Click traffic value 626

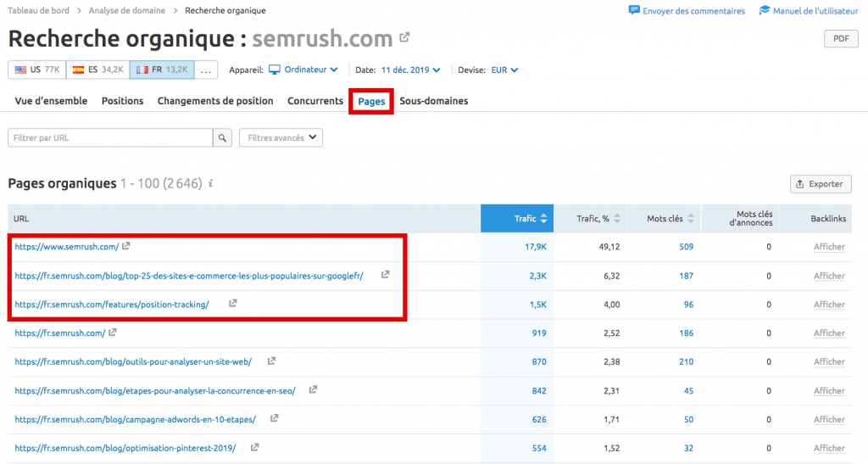(x=539, y=419)
